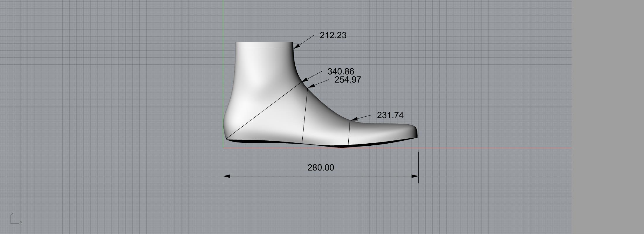Select the 254.97 measurement annotation
The width and height of the screenshot is (644, 234).
[x=348, y=80]
